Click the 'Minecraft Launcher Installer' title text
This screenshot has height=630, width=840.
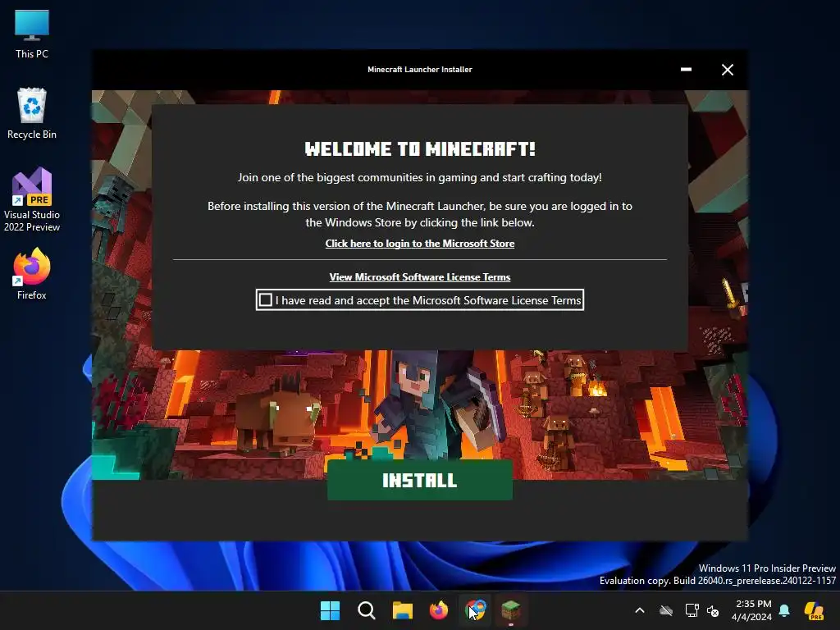[420, 70]
